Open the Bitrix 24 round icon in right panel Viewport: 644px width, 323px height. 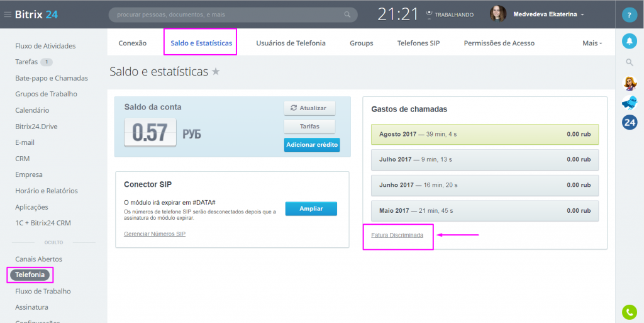tap(629, 122)
